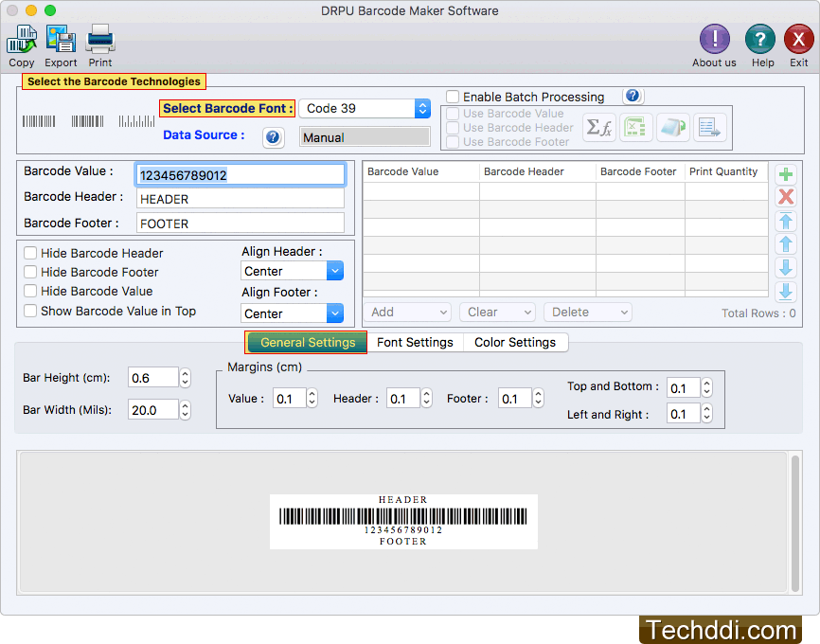
Task: Click the Value margin input field
Action: 290,398
